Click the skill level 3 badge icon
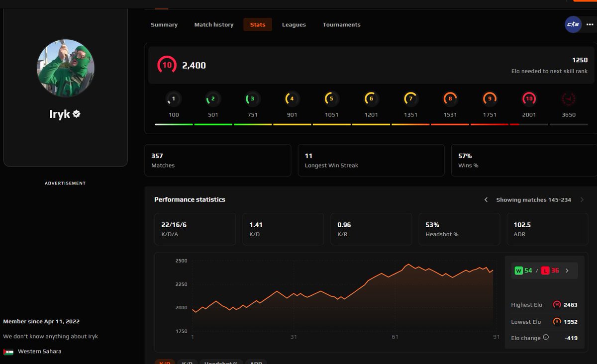Screen dimensions: 597x364 click(252, 99)
